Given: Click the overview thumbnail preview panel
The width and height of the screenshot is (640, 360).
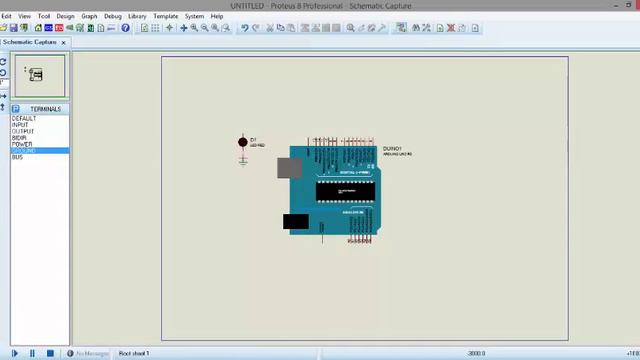Looking at the screenshot, I should (x=40, y=76).
